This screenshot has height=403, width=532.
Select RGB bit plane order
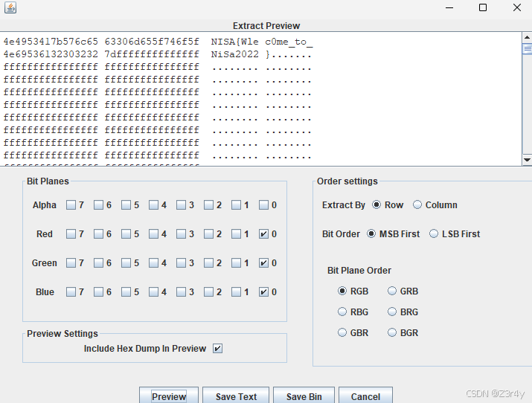point(342,291)
